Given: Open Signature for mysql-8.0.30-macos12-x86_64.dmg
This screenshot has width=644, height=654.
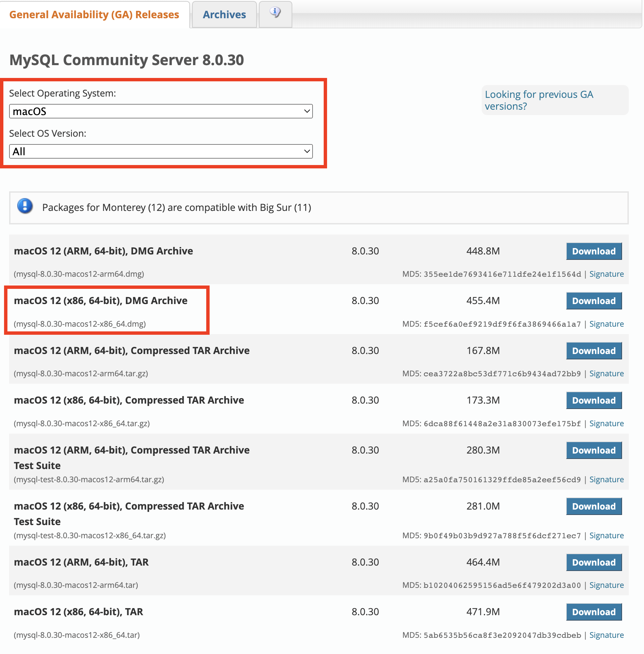Looking at the screenshot, I should click(607, 324).
